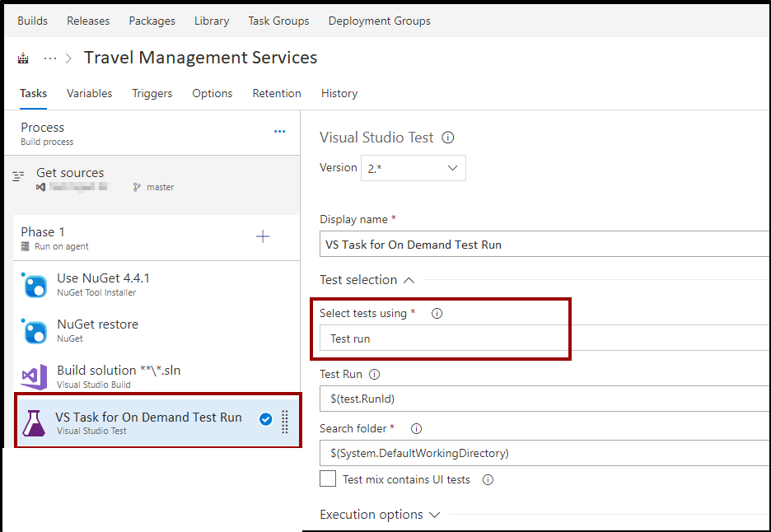771x532 pixels.
Task: Click the add task plus button on Phase 1
Action: [x=263, y=236]
